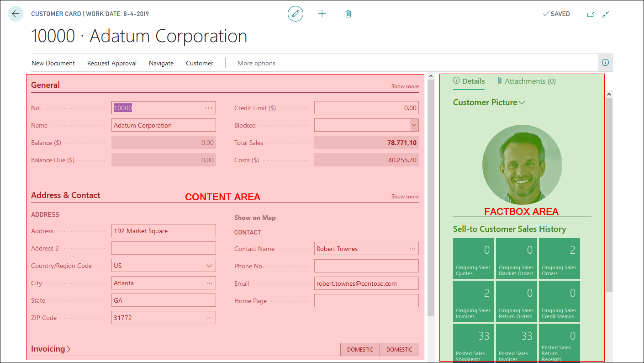The image size is (644, 363).
Task: Show more fields in General section
Action: point(405,86)
